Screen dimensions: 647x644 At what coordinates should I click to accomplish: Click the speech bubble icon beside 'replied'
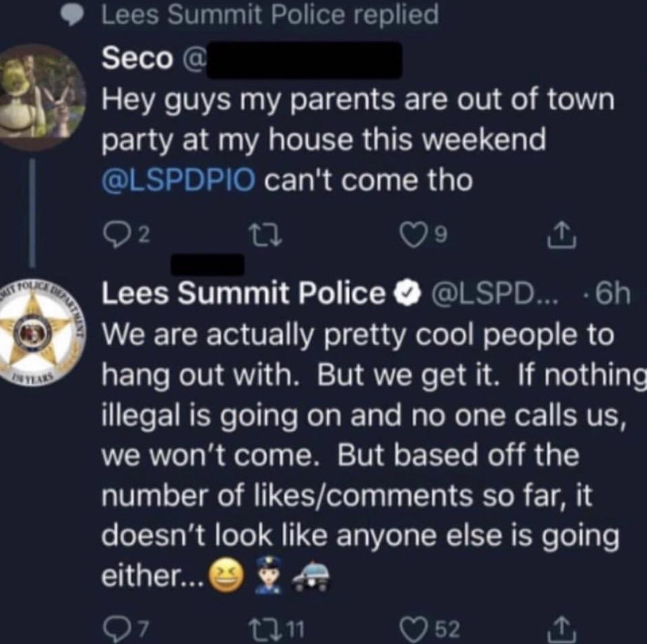coord(71,16)
